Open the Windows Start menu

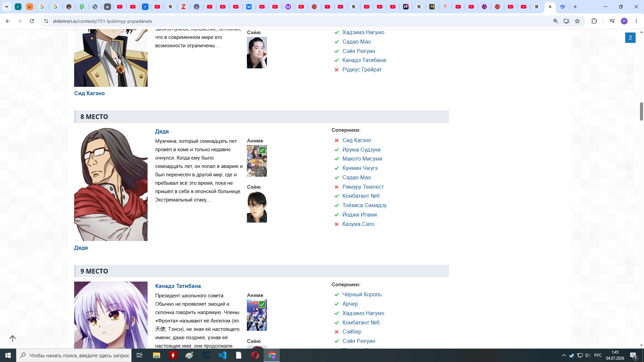pyautogui.click(x=8, y=355)
